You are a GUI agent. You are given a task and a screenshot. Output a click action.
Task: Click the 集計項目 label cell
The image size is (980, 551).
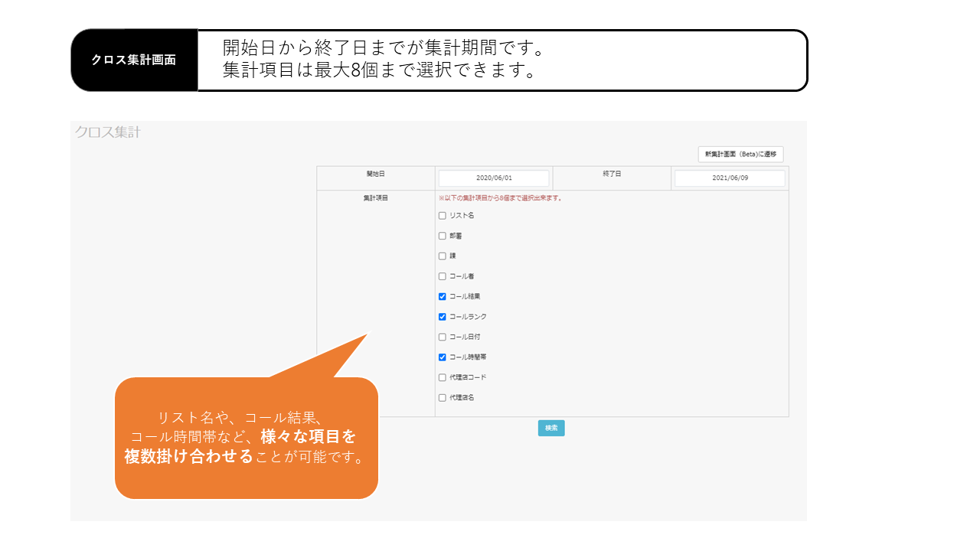[x=376, y=303]
